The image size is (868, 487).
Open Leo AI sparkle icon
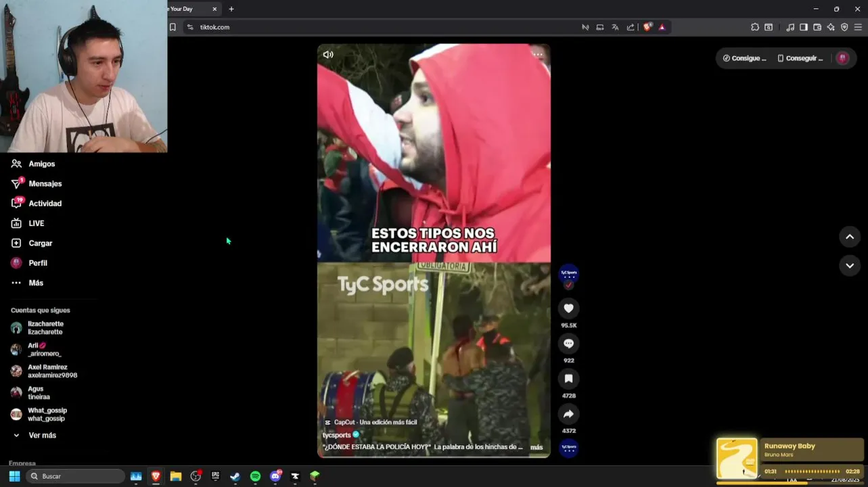831,27
